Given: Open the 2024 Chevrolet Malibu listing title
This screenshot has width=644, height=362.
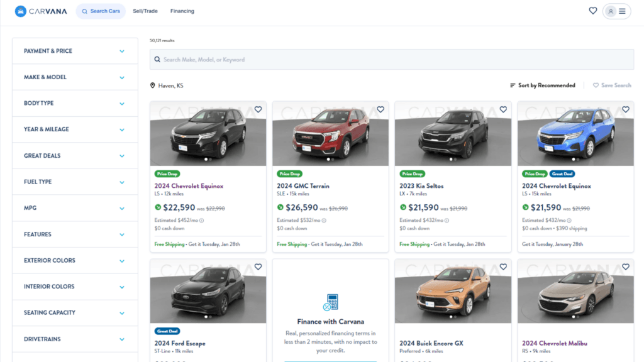Looking at the screenshot, I should click(x=555, y=343).
